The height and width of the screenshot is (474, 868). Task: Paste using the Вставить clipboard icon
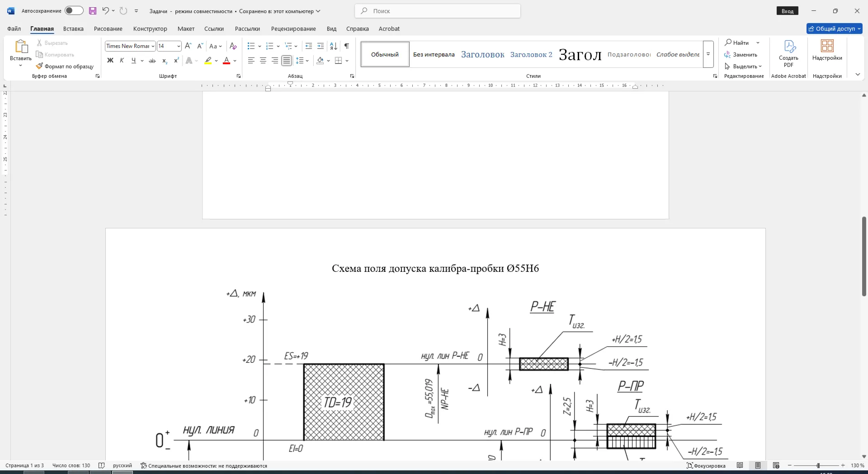21,47
